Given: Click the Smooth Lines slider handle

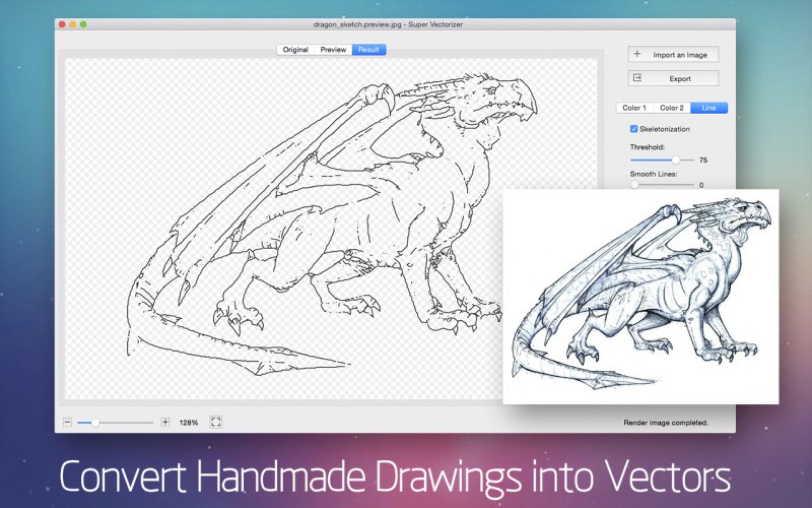Looking at the screenshot, I should tap(634, 185).
